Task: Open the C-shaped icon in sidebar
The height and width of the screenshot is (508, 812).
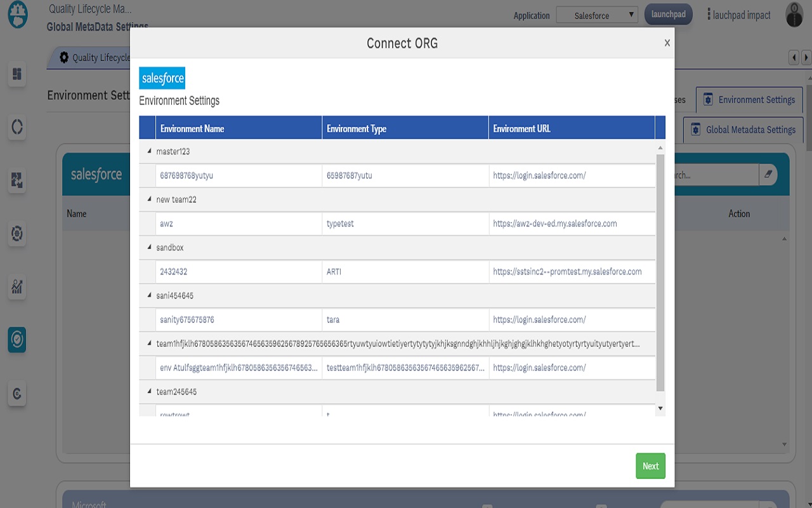Action: (17, 394)
